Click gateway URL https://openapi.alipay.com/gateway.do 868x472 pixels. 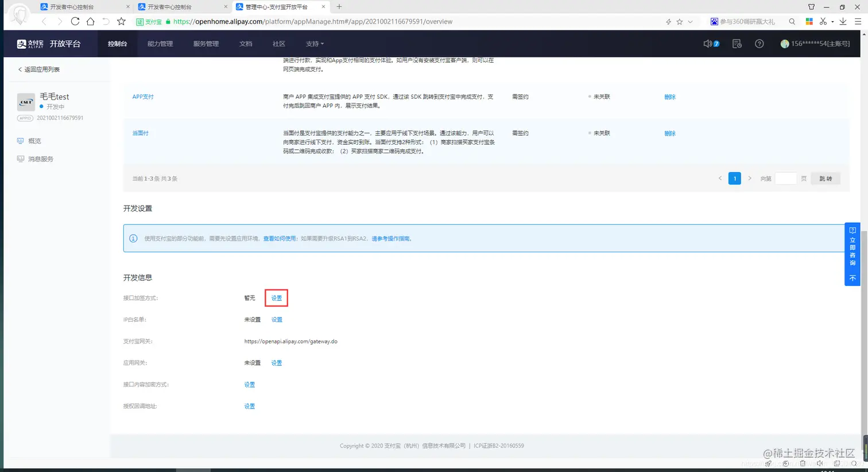pyautogui.click(x=290, y=341)
